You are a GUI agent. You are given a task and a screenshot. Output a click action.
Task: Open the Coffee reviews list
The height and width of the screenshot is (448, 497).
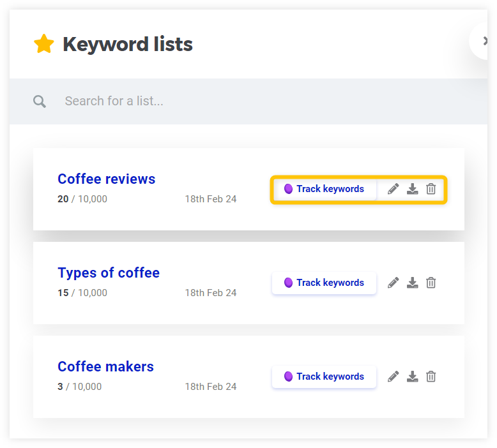click(106, 179)
